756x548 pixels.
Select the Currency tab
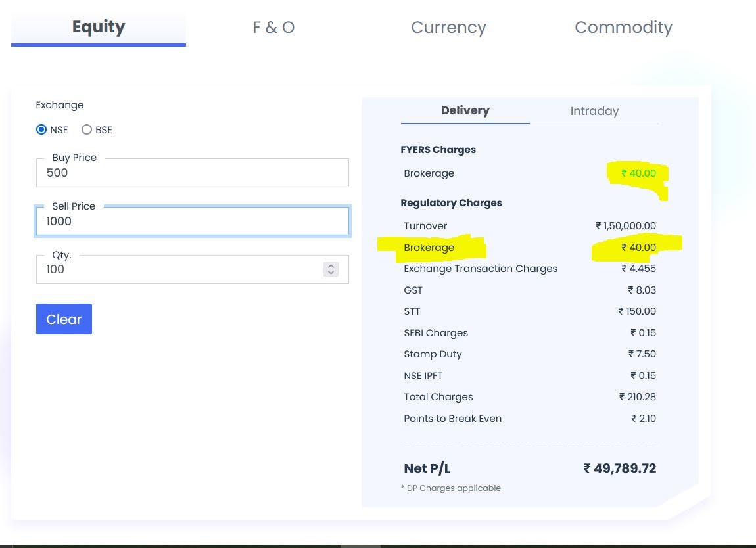point(448,28)
